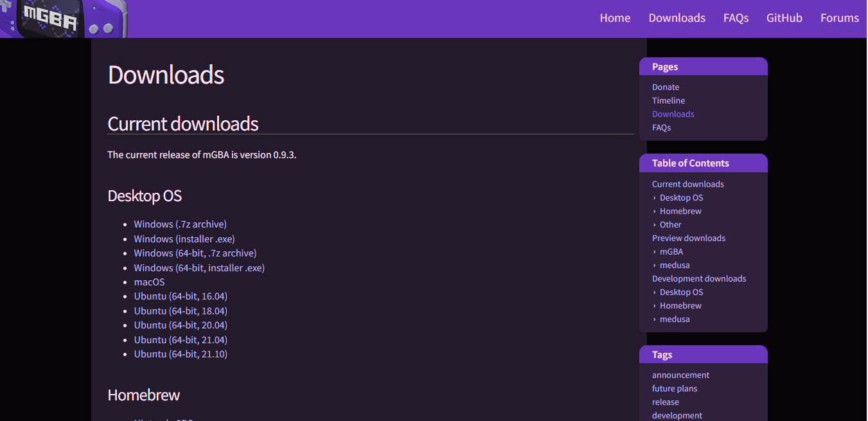The image size is (868, 421).
Task: Open Timeline page in Pages sidebar
Action: [x=668, y=101]
